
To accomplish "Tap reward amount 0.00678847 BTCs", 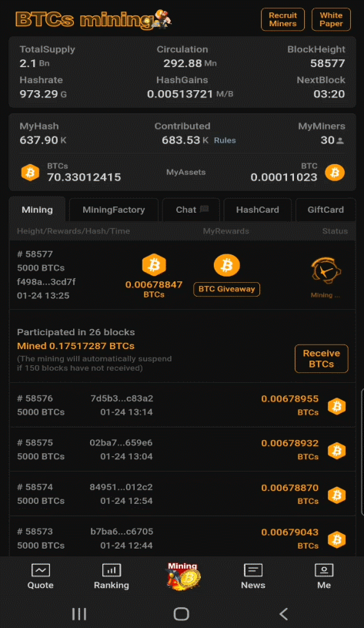I will pos(154,289).
